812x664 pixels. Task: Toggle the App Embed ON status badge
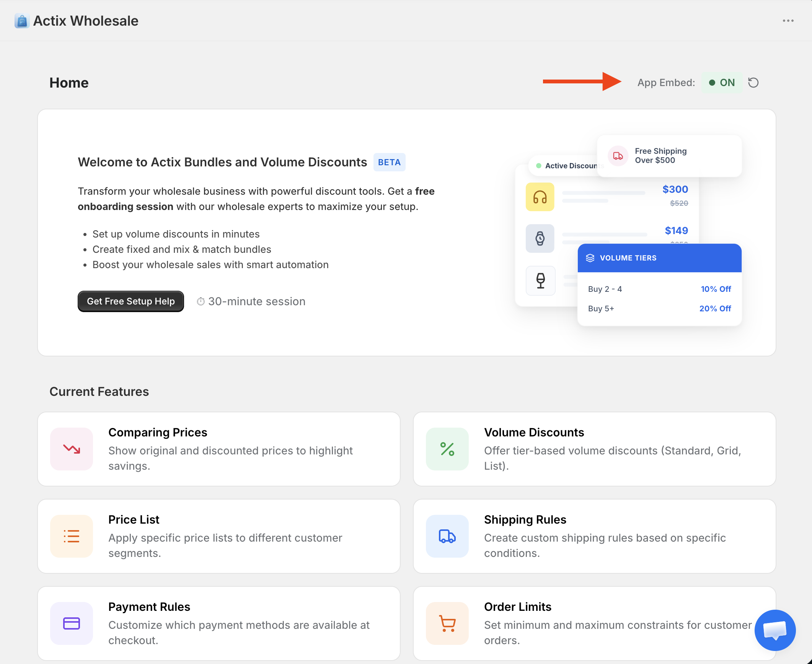click(722, 83)
